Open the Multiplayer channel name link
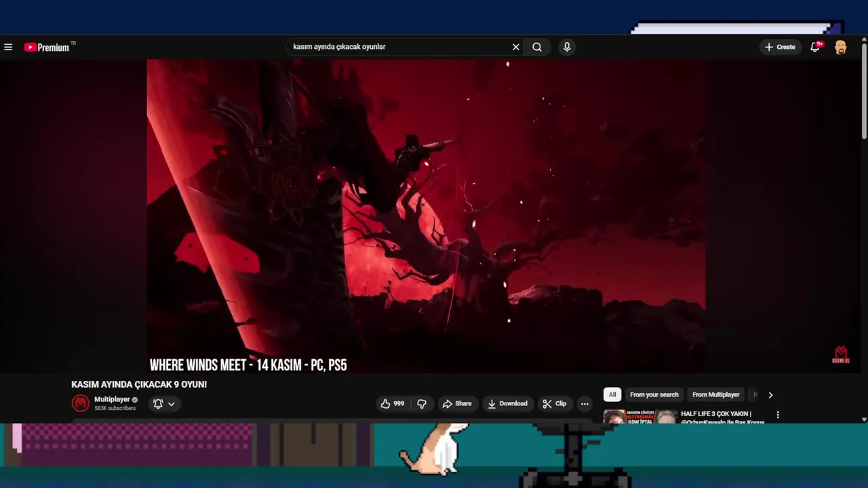Screen dimensions: 868x488 [112, 399]
